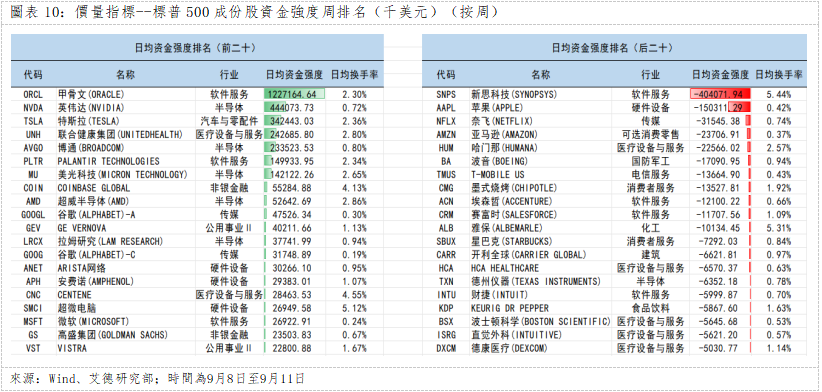Select GE VERNOVA name cell
This screenshot has height=392, width=822.
click(82, 228)
